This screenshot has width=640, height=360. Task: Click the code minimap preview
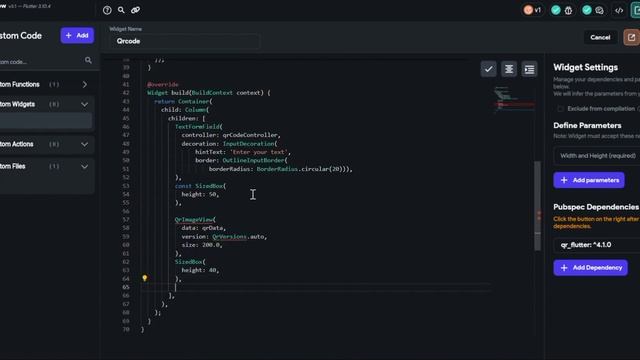[x=513, y=100]
